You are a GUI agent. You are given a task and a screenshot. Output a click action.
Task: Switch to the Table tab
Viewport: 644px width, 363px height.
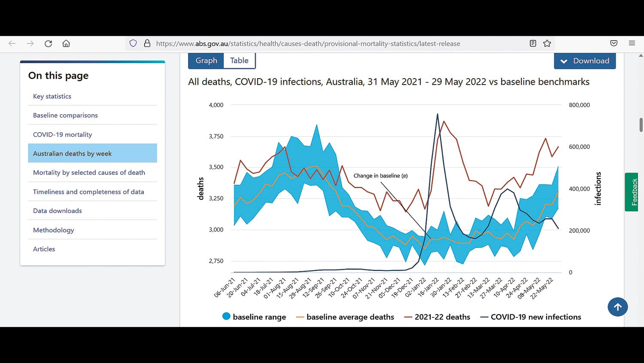pos(239,61)
